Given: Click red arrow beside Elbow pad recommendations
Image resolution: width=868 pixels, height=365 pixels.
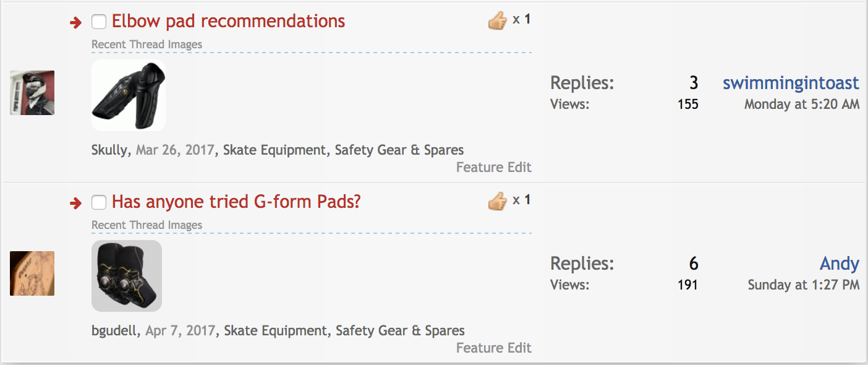Looking at the screenshot, I should click(75, 23).
